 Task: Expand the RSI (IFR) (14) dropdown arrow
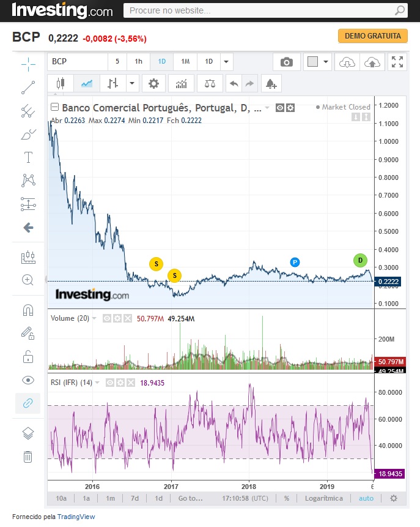97,383
